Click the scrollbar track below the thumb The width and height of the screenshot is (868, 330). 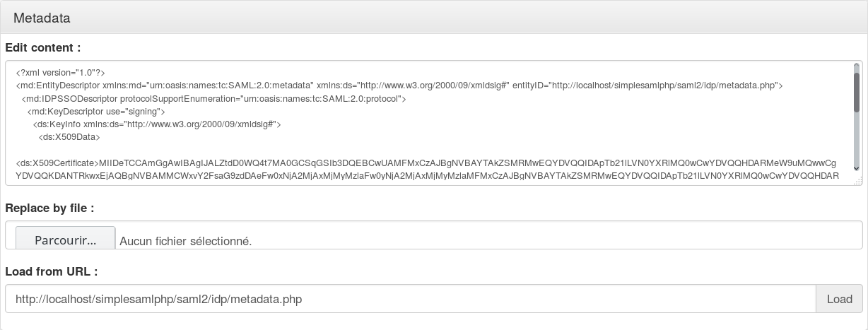pyautogui.click(x=857, y=138)
